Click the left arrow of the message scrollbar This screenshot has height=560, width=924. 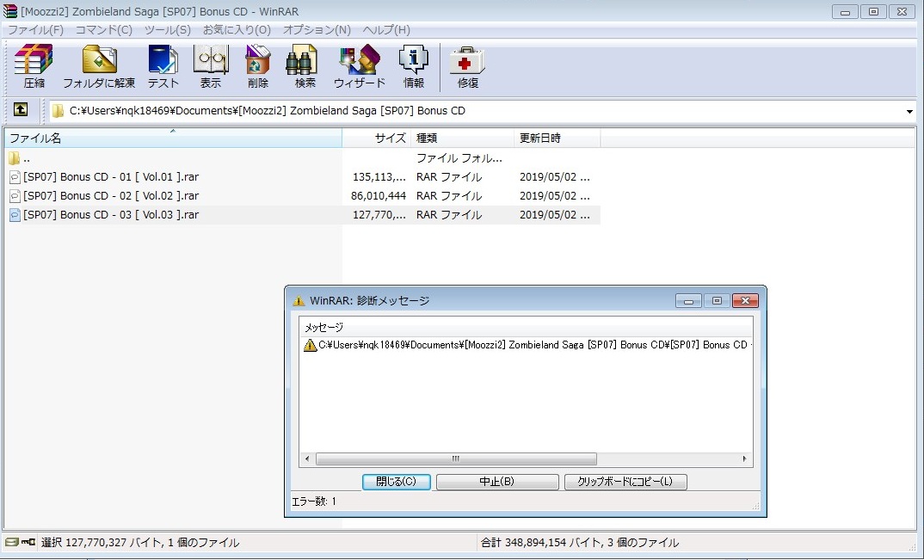307,458
